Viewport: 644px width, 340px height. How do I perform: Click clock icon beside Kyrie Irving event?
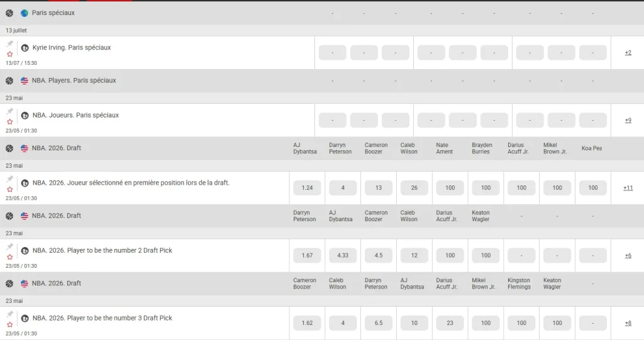pyautogui.click(x=25, y=48)
